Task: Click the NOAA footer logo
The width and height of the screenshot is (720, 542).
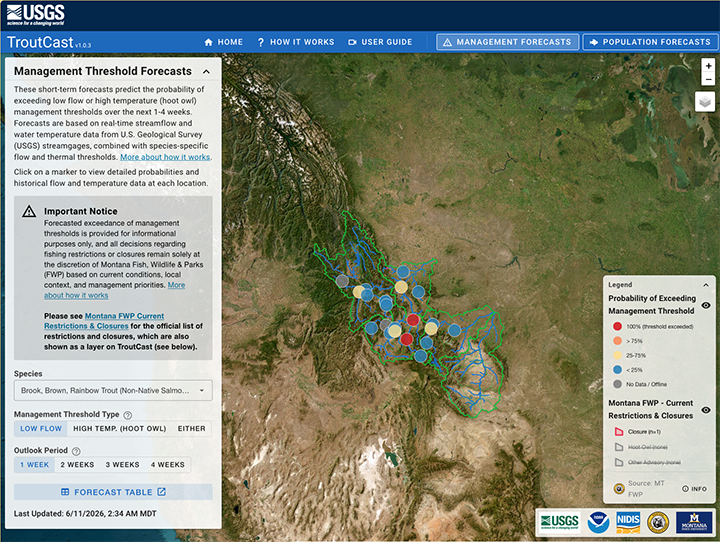Action: pyautogui.click(x=598, y=522)
